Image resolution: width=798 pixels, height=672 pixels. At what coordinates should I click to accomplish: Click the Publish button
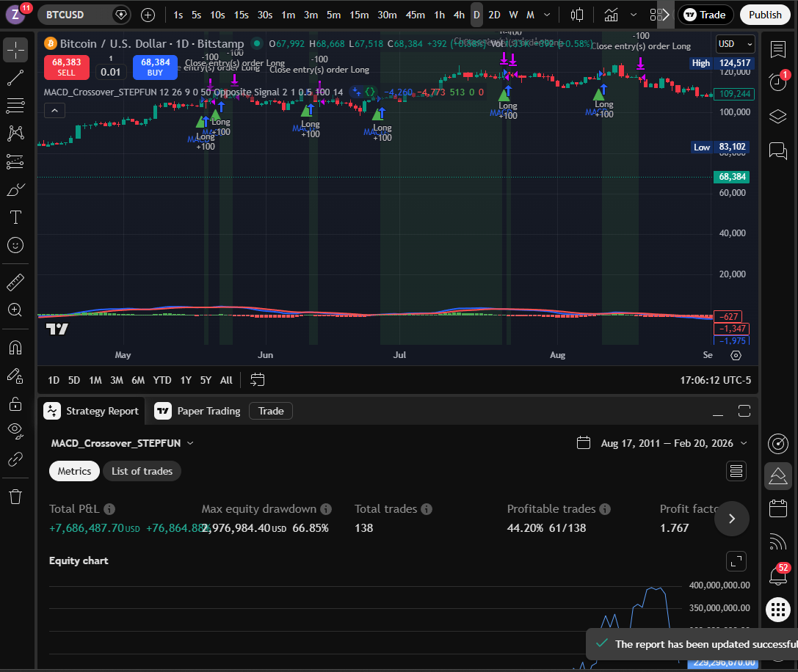[766, 15]
